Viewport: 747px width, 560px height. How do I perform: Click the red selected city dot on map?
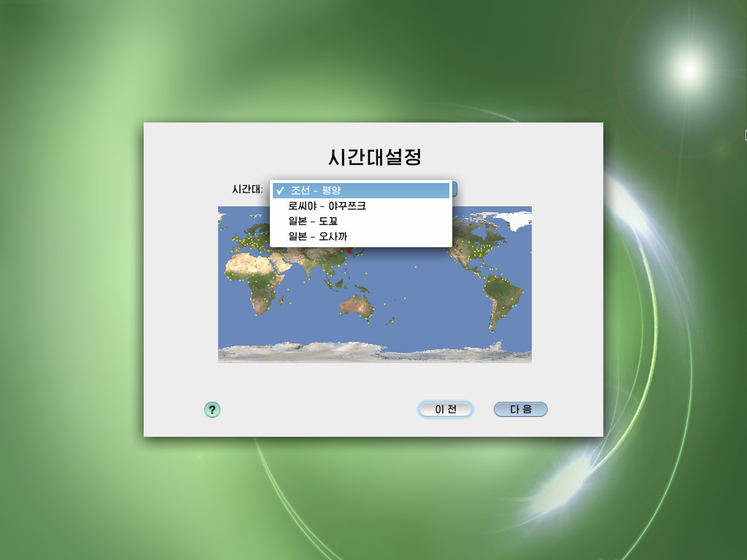pos(349,252)
